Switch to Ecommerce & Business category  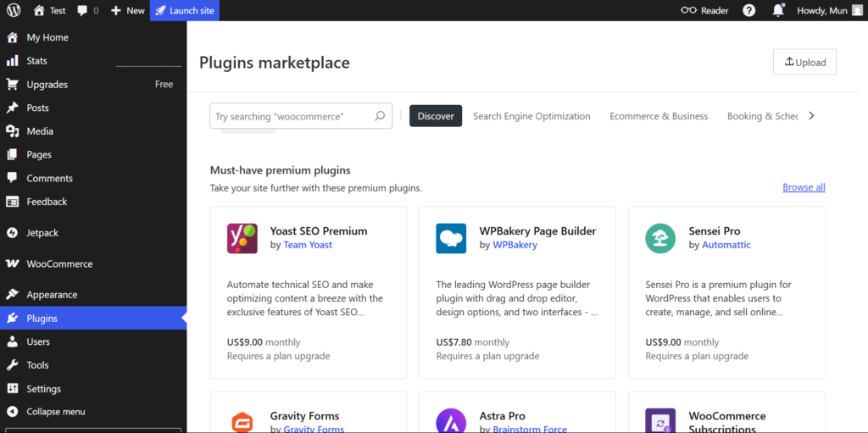659,116
